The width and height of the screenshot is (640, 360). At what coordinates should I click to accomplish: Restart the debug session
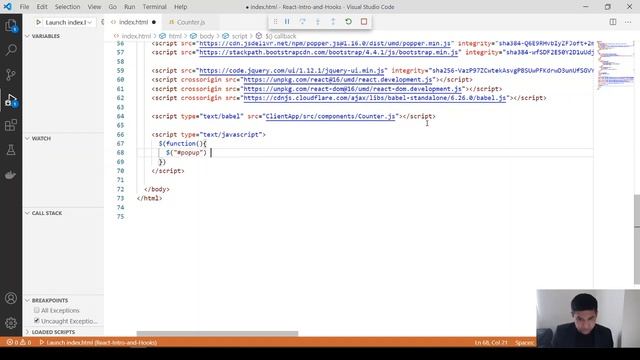coord(348,22)
